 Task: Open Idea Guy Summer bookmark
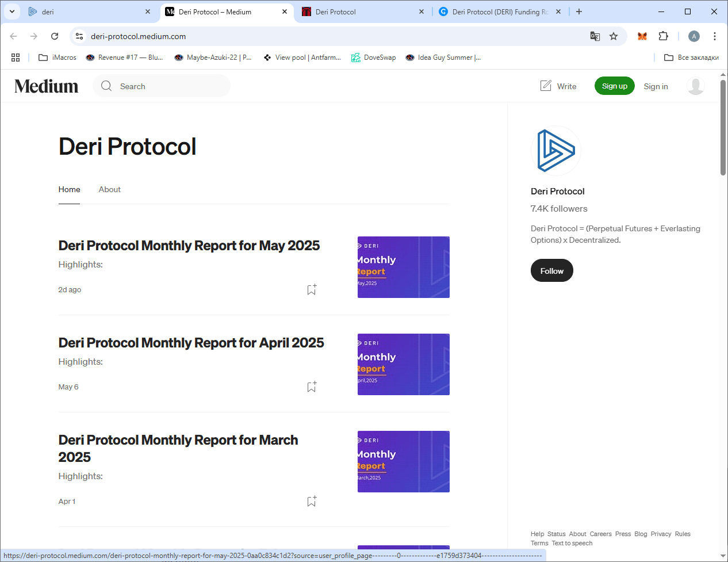pos(443,58)
